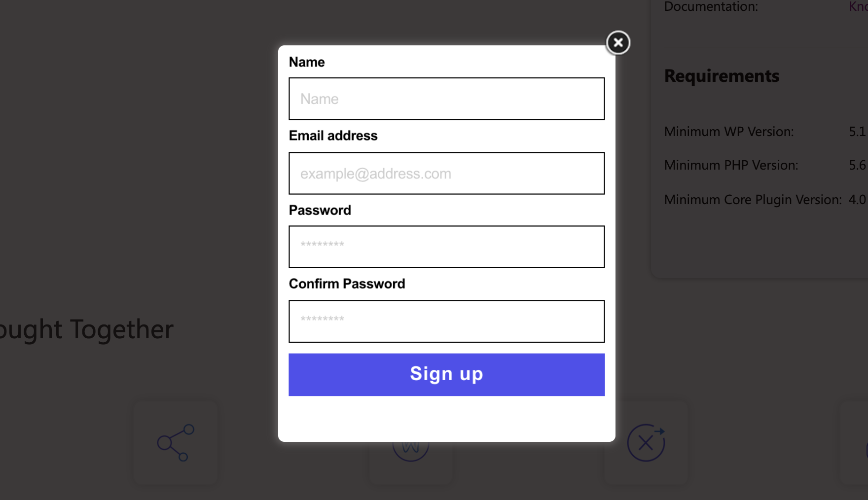Click the Bought Together heading
The height and width of the screenshot is (500, 868).
87,329
